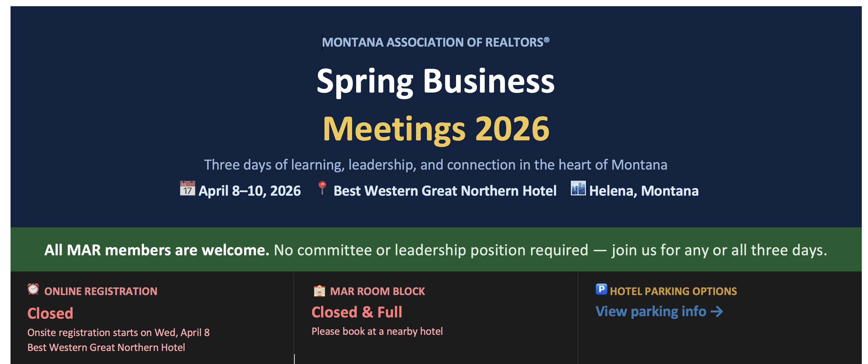Click the Montana Association of Realtors heading

point(435,42)
